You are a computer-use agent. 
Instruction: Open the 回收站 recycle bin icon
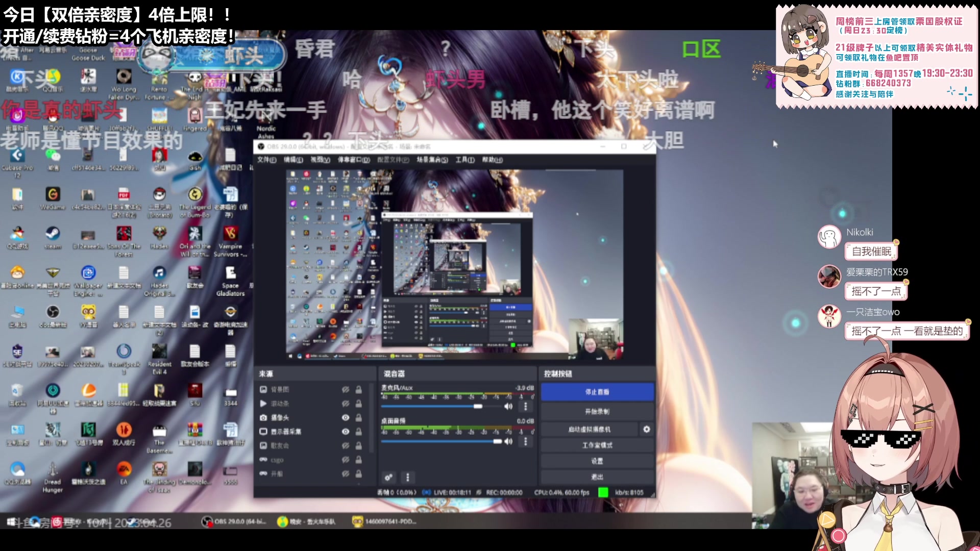17,394
